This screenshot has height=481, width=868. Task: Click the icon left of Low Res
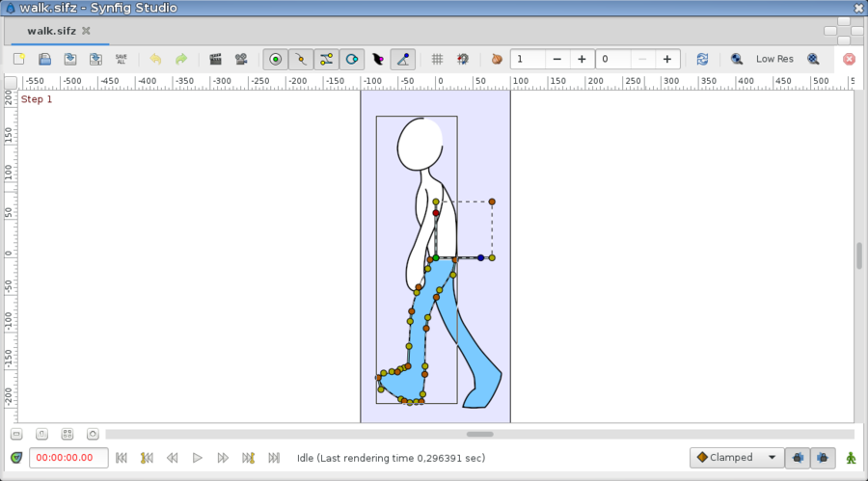pyautogui.click(x=736, y=59)
